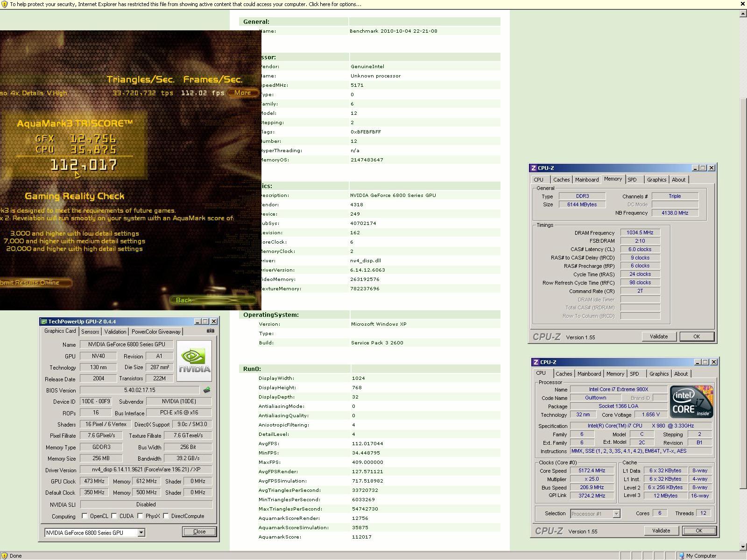Click the GPU-Z camera screenshot icon
This screenshot has height=560, width=747.
pos(211,331)
